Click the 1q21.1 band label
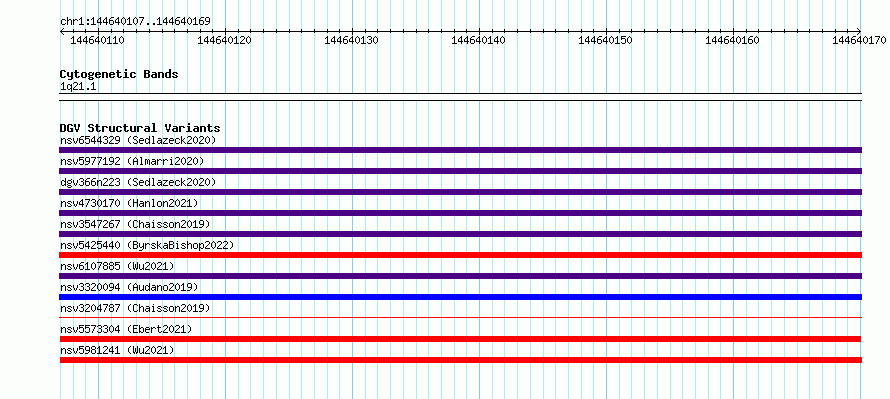 78,86
